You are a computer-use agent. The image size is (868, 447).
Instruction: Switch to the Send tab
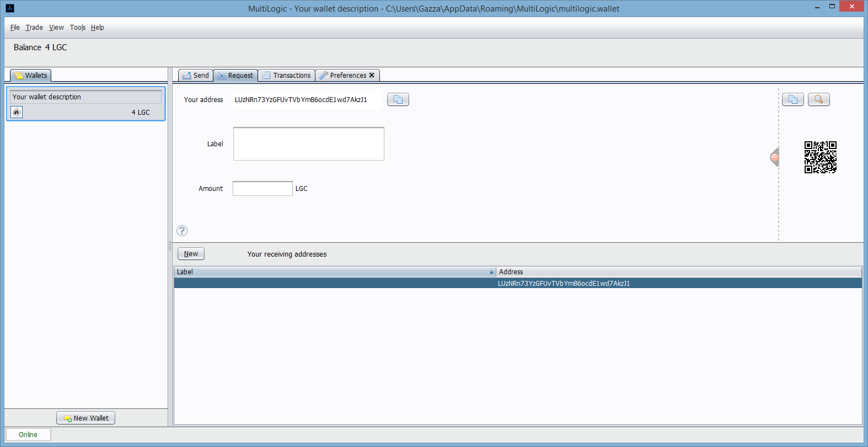coord(196,75)
